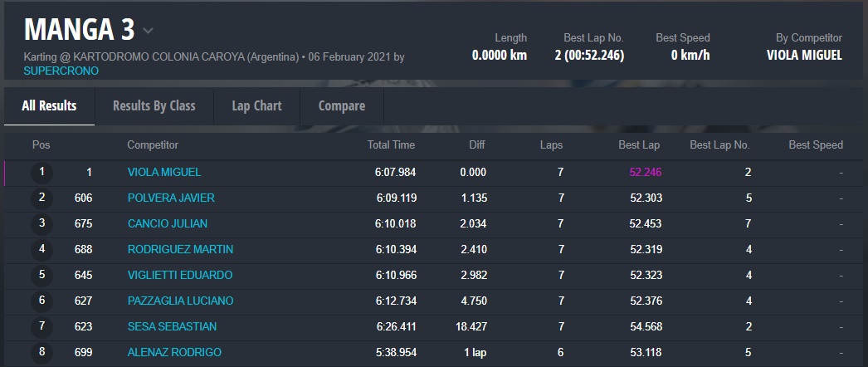
Task: Click the purple best lap 52.246 value
Action: [645, 173]
